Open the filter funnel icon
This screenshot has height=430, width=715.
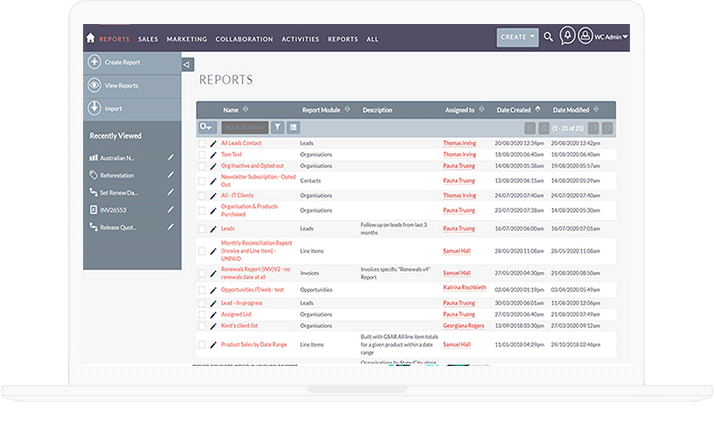pos(277,128)
